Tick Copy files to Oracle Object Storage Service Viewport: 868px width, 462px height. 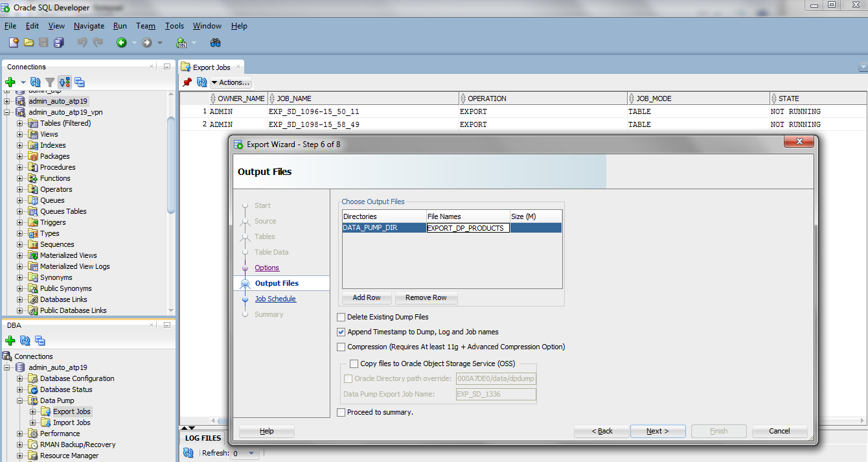point(354,364)
